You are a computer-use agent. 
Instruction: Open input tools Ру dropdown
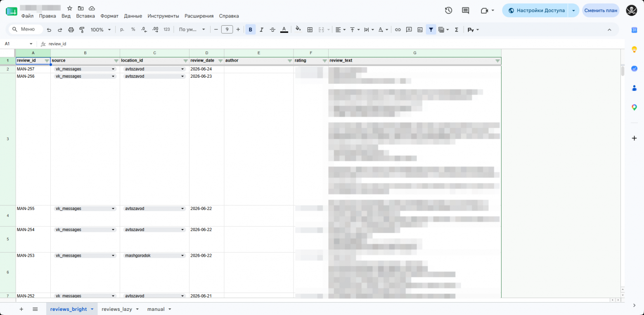click(473, 29)
